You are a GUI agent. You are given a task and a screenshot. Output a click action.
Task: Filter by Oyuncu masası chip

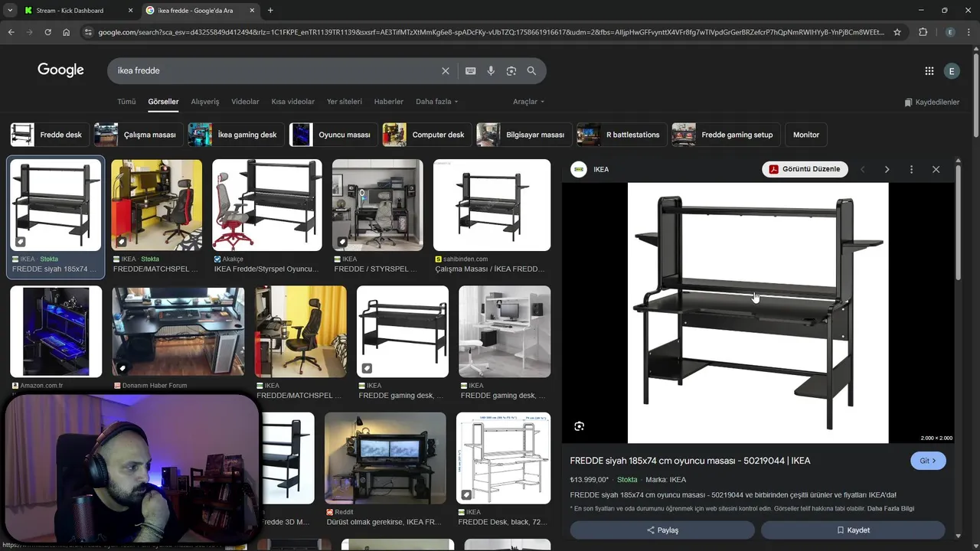[333, 135]
